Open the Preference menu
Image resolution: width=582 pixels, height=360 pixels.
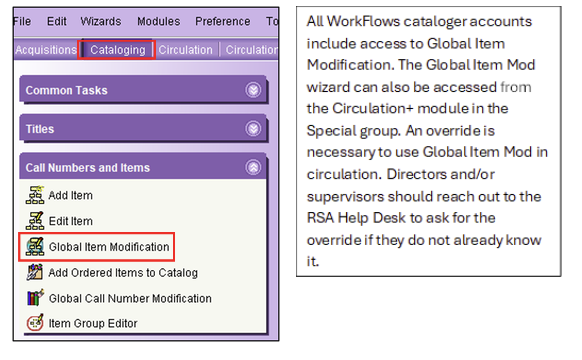point(222,22)
